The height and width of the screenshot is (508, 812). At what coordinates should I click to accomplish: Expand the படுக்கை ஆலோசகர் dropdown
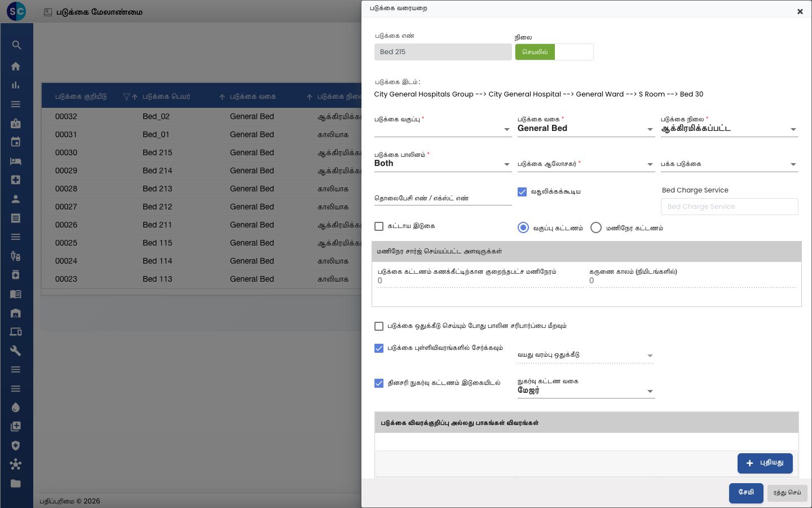[586, 164]
